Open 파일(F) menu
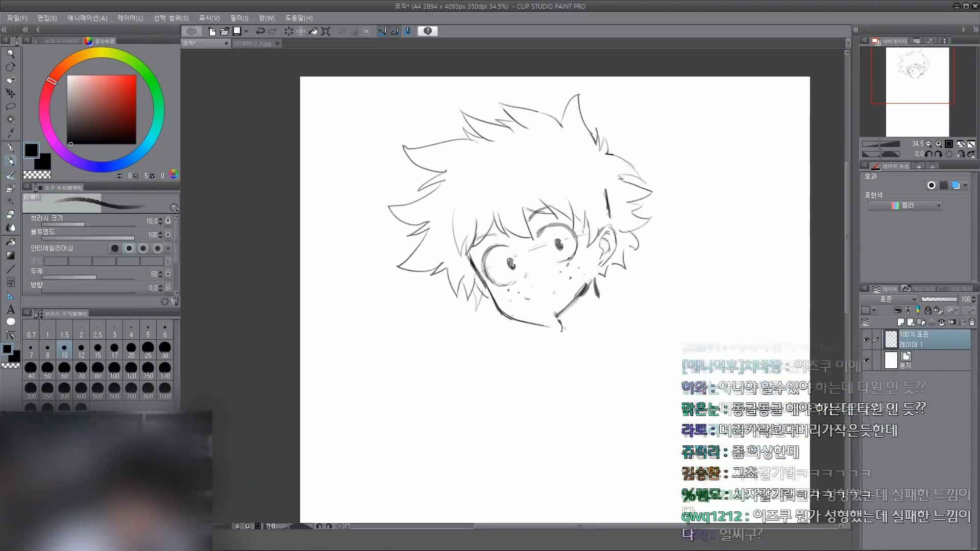 click(17, 18)
